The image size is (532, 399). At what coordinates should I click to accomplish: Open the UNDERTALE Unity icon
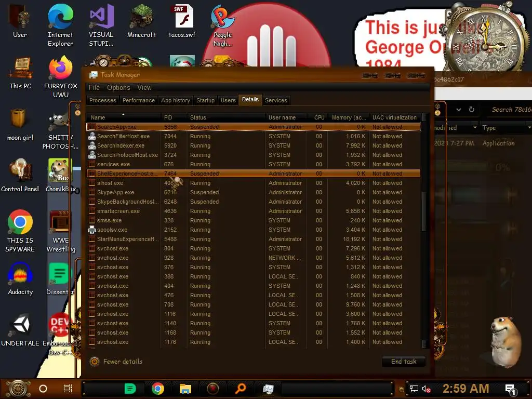click(x=20, y=330)
